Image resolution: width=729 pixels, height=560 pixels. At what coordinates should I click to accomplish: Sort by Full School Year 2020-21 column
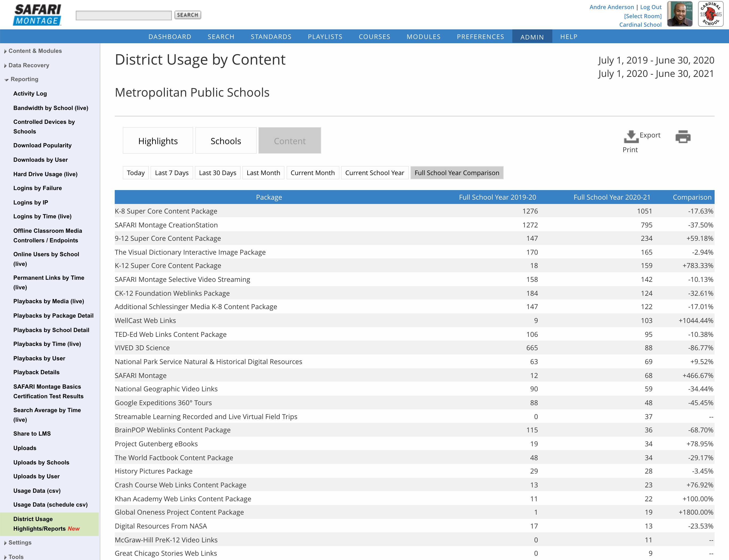click(612, 197)
